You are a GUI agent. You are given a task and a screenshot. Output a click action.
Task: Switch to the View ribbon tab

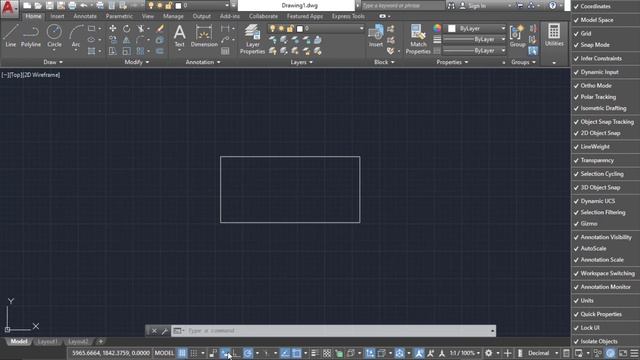pyautogui.click(x=148, y=16)
